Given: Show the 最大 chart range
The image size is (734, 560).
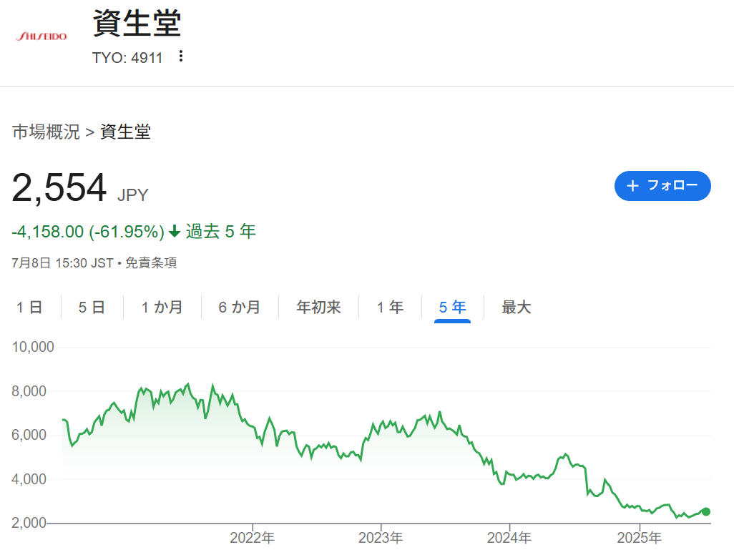Looking at the screenshot, I should (x=516, y=308).
